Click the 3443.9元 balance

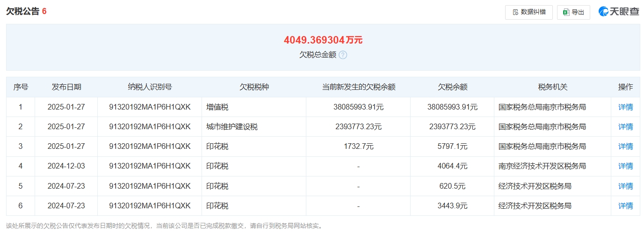point(452,206)
